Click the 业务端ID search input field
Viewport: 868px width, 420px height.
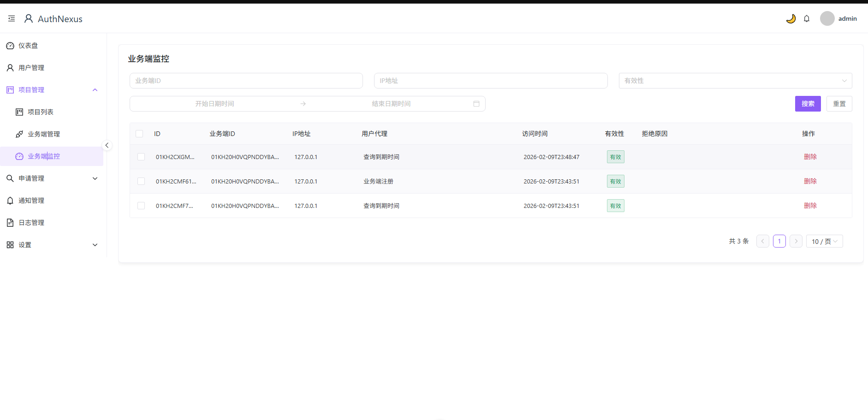[x=246, y=81]
